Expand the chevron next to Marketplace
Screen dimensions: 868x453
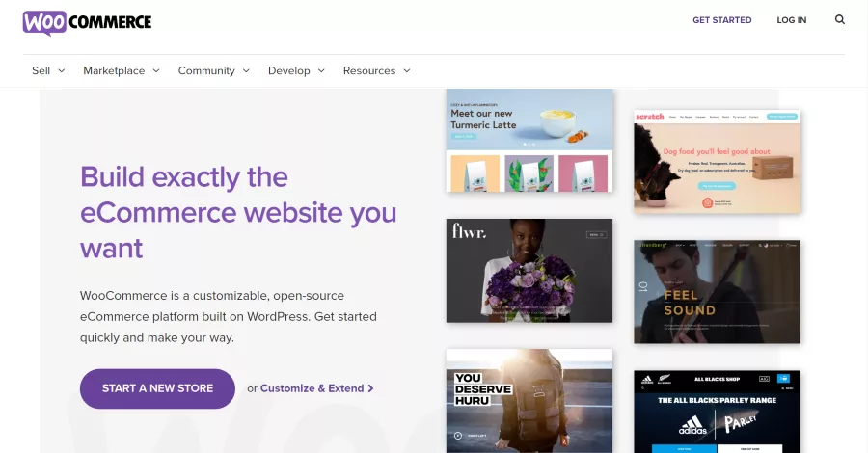point(156,70)
